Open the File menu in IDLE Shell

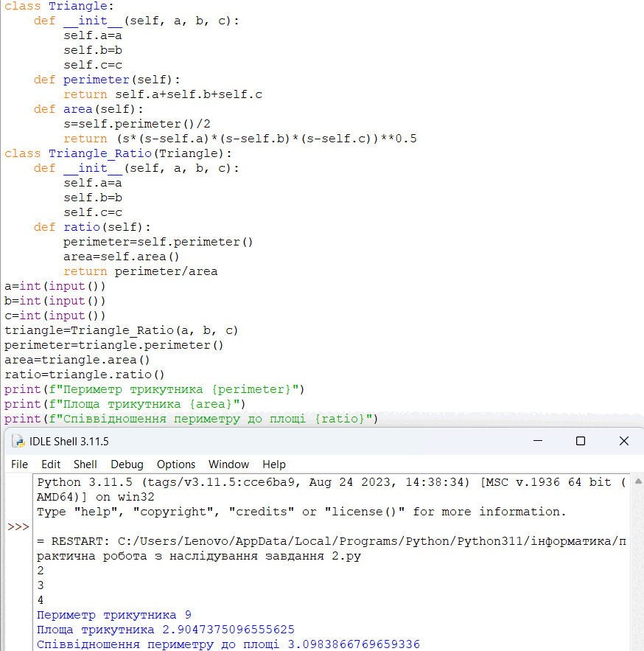coord(19,464)
